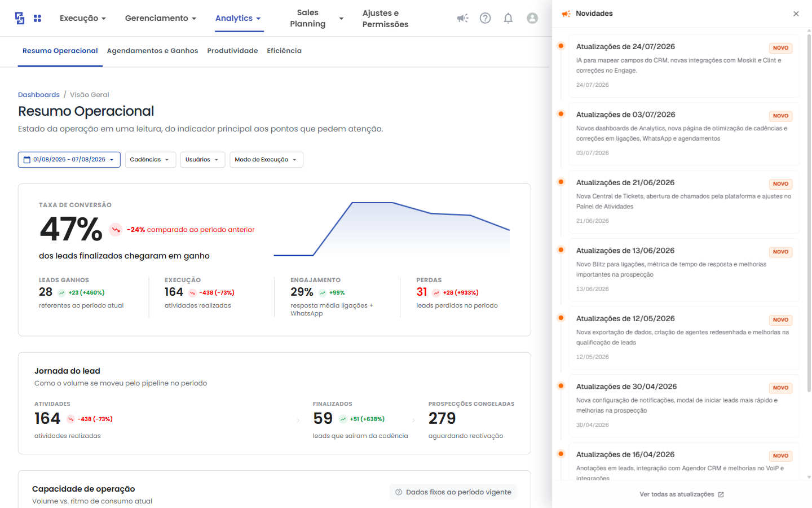812x508 pixels.
Task: Click Finalizados value 59
Action: click(323, 418)
